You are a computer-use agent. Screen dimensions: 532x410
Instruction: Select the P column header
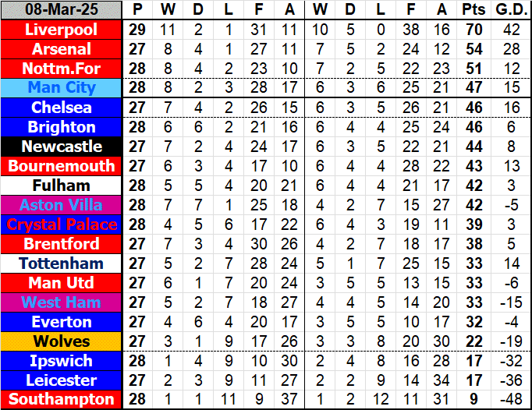[x=138, y=10]
